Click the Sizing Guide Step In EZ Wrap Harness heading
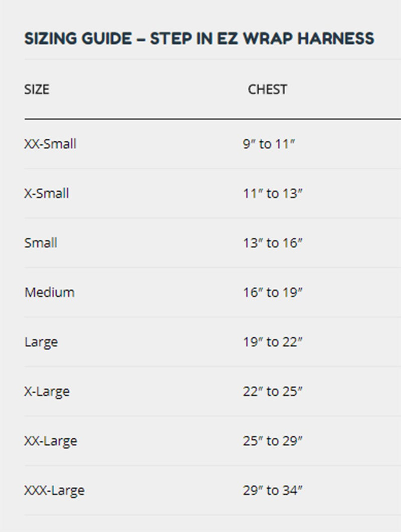 click(x=199, y=38)
